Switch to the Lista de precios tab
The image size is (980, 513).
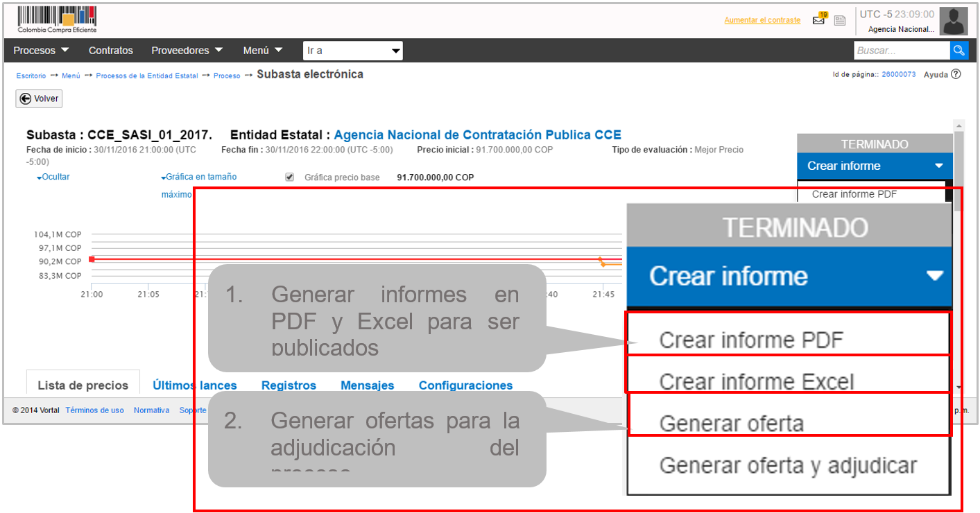83,385
